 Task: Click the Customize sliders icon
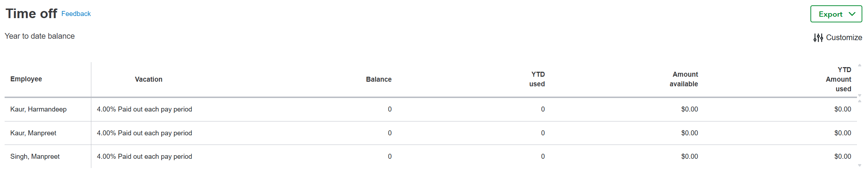point(818,38)
